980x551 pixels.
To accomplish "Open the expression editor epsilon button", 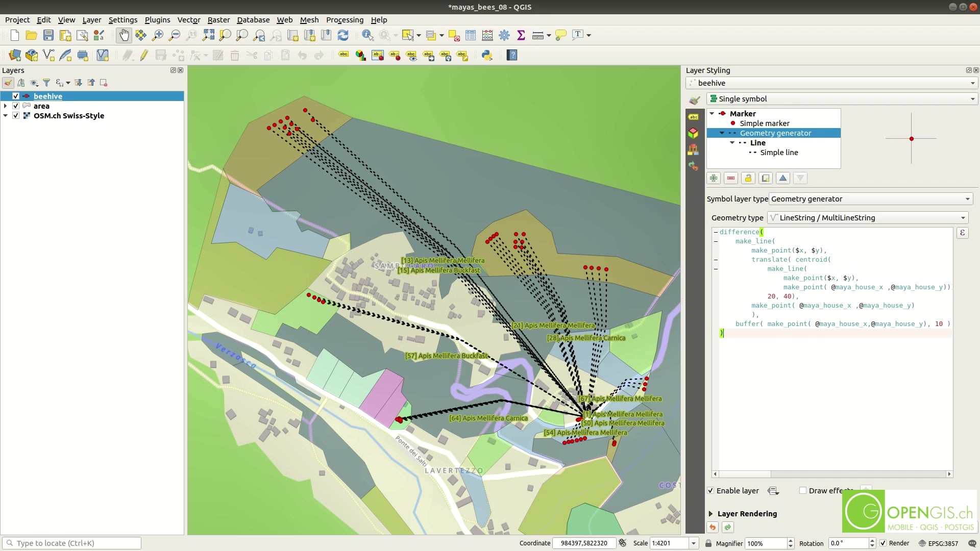I will pos(962,233).
